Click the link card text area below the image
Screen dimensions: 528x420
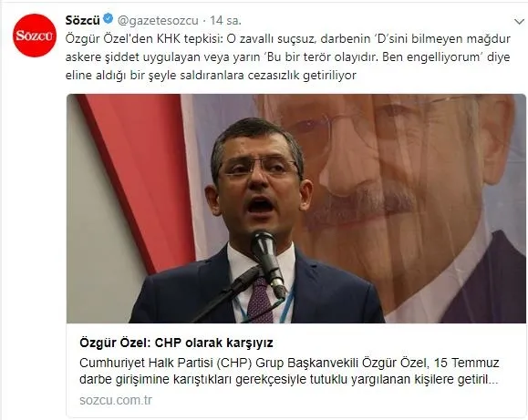pos(296,370)
